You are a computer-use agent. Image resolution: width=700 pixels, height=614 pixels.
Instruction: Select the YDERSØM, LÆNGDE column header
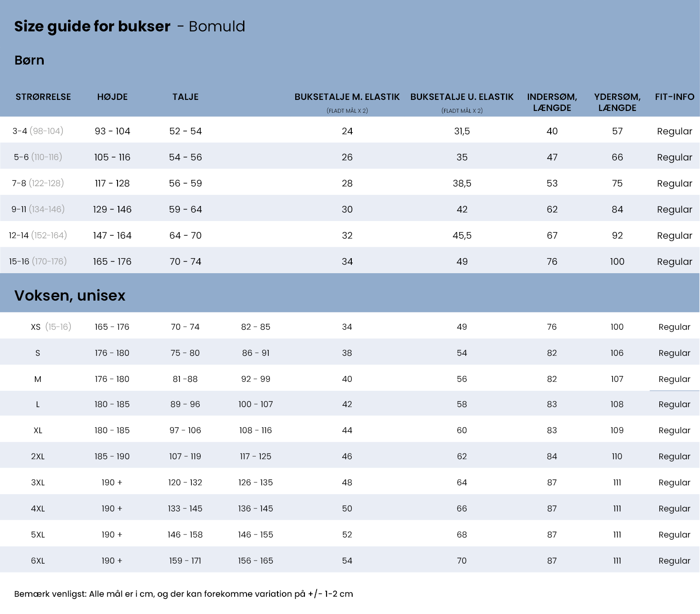(x=617, y=102)
